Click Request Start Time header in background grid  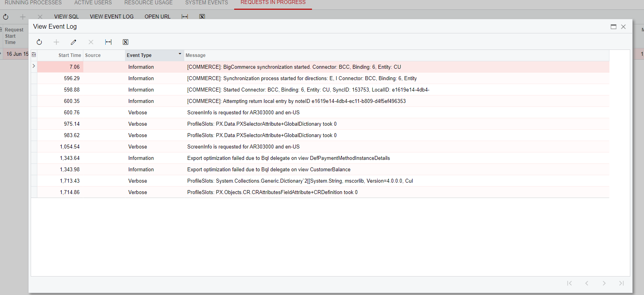[x=14, y=36]
